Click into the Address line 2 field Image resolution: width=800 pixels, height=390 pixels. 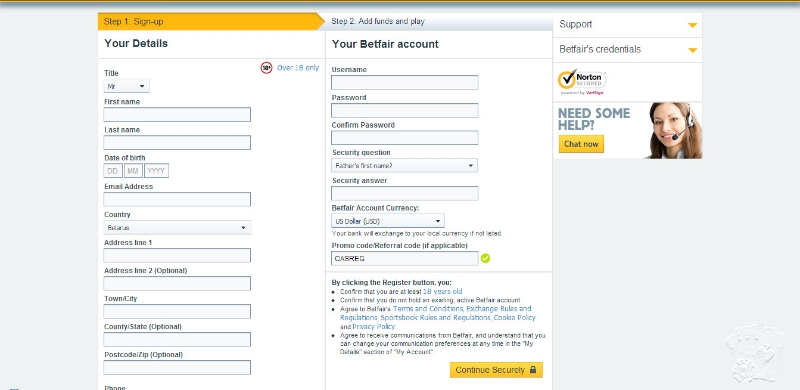click(x=177, y=283)
